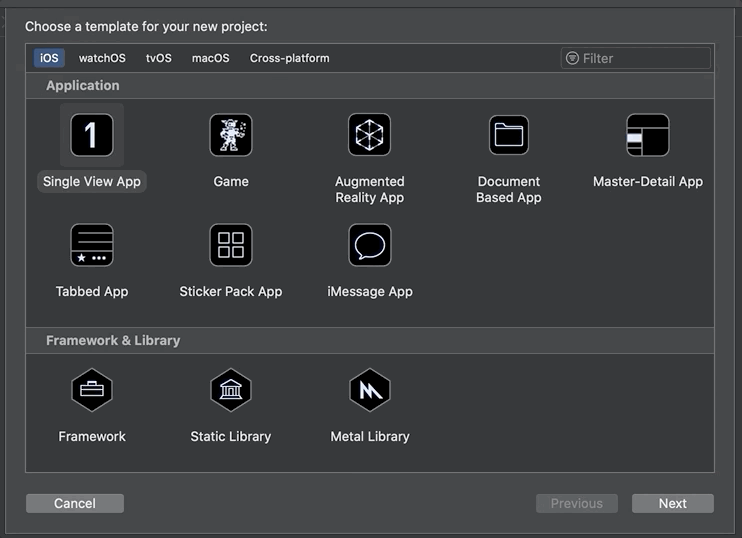742x538 pixels.
Task: Select the Augmented Reality App cube icon
Action: tap(370, 135)
